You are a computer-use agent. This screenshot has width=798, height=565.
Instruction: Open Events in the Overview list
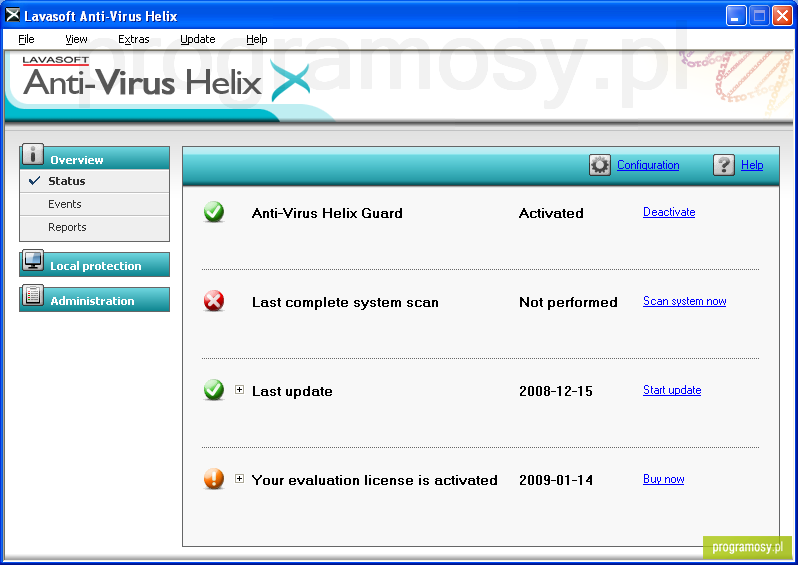tap(95, 204)
